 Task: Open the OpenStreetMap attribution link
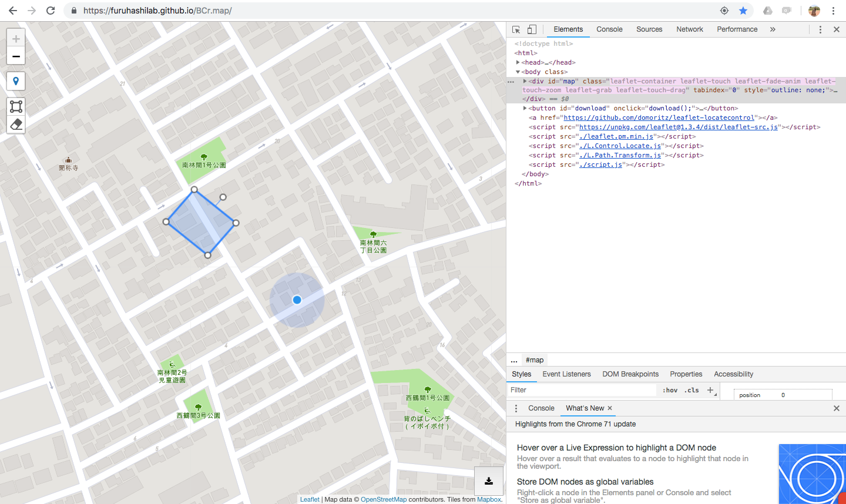(x=384, y=499)
